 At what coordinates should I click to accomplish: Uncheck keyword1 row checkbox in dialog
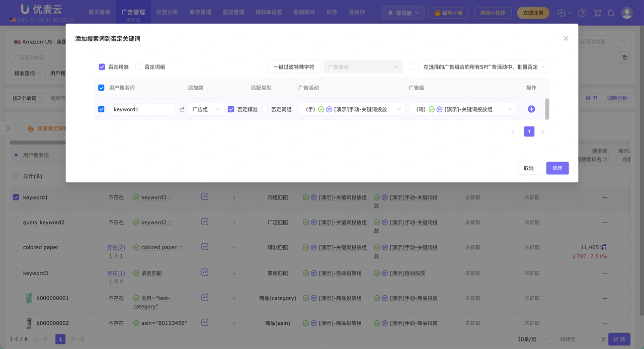101,109
